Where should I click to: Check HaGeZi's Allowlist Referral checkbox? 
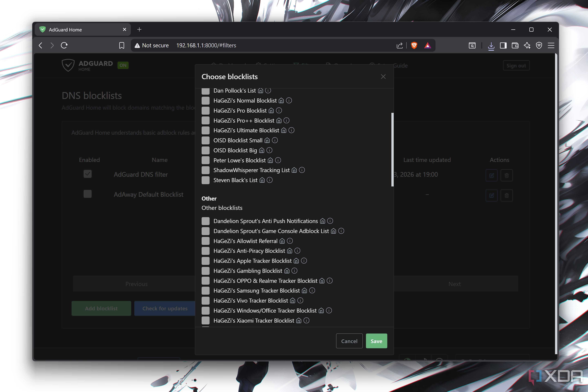[206, 241]
